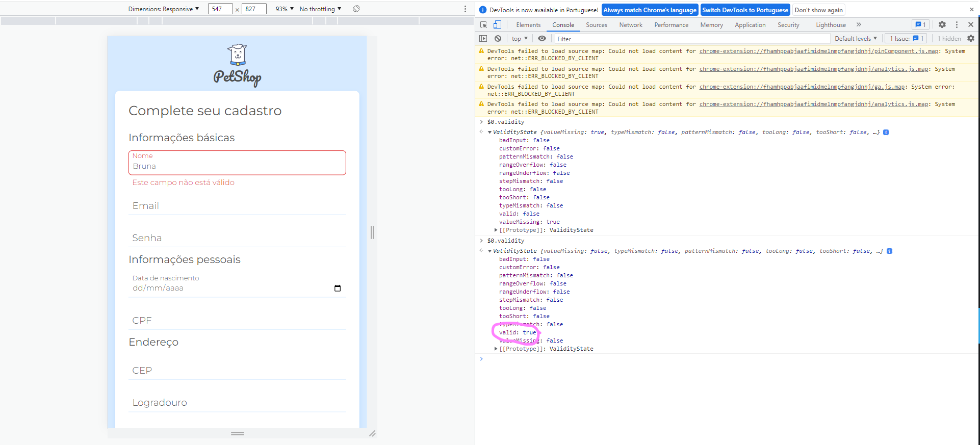The width and height of the screenshot is (980, 445).
Task: Click the console Filter input
Action: click(x=691, y=39)
